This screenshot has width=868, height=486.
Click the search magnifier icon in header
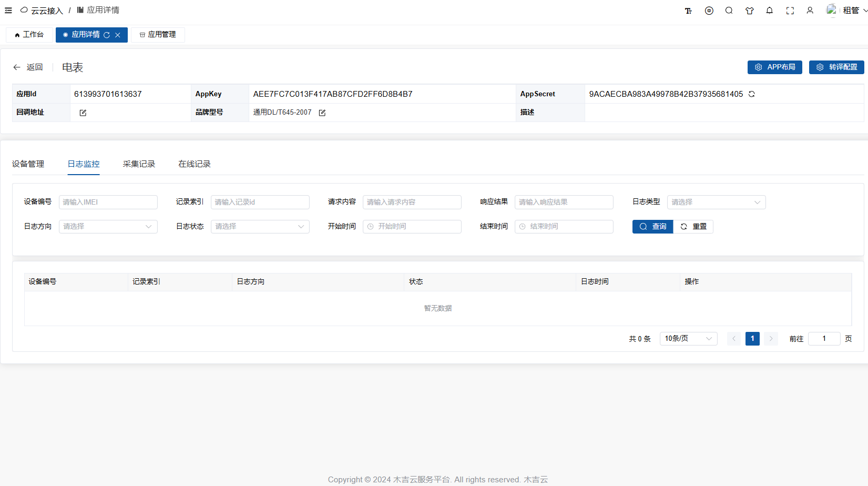(x=729, y=11)
